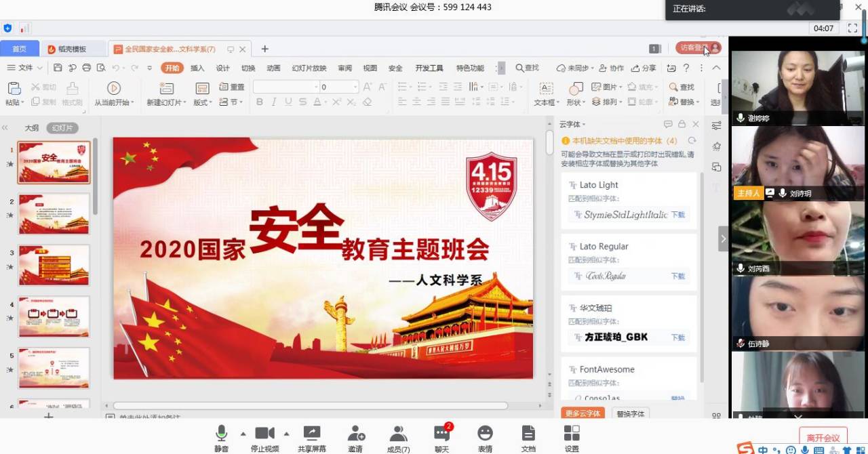
Task: Open the emoji reactions icon
Action: [485, 434]
